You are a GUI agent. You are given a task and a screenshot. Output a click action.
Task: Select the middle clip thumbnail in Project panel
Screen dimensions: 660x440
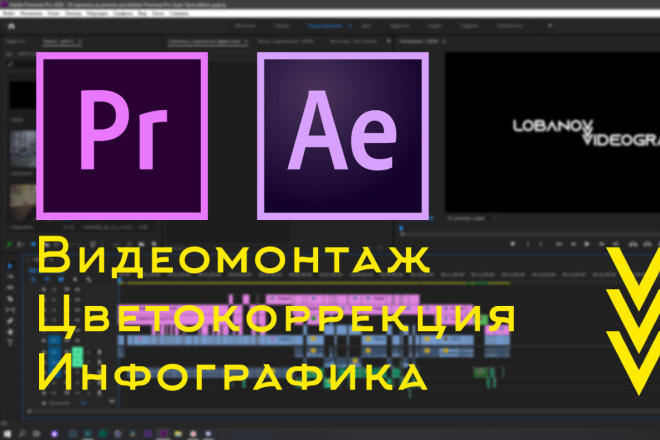(x=23, y=149)
